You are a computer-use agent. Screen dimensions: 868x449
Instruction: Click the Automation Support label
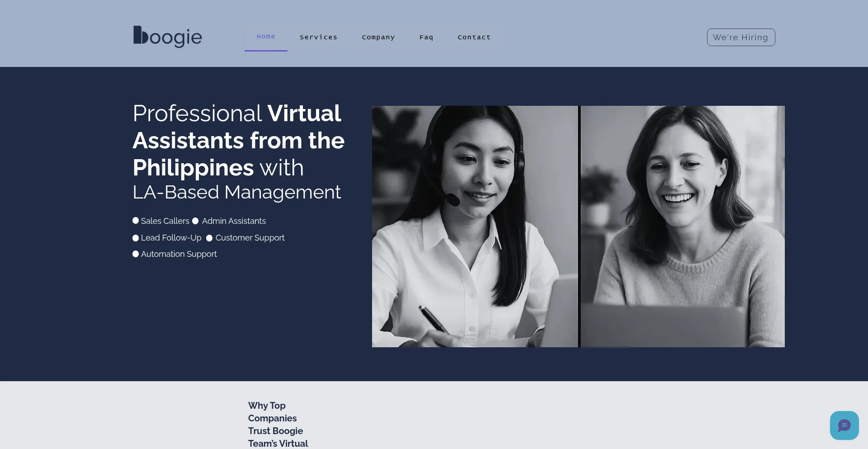click(179, 254)
